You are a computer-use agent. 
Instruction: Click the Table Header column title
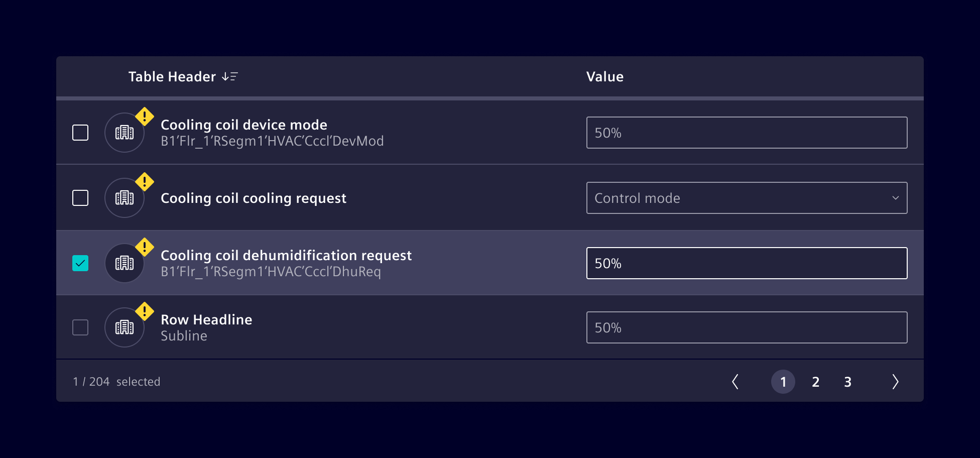tap(172, 77)
